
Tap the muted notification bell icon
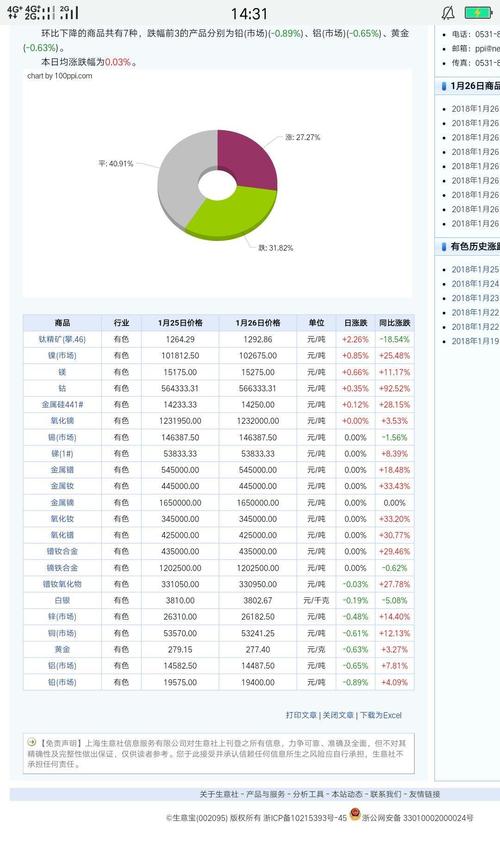(x=448, y=13)
